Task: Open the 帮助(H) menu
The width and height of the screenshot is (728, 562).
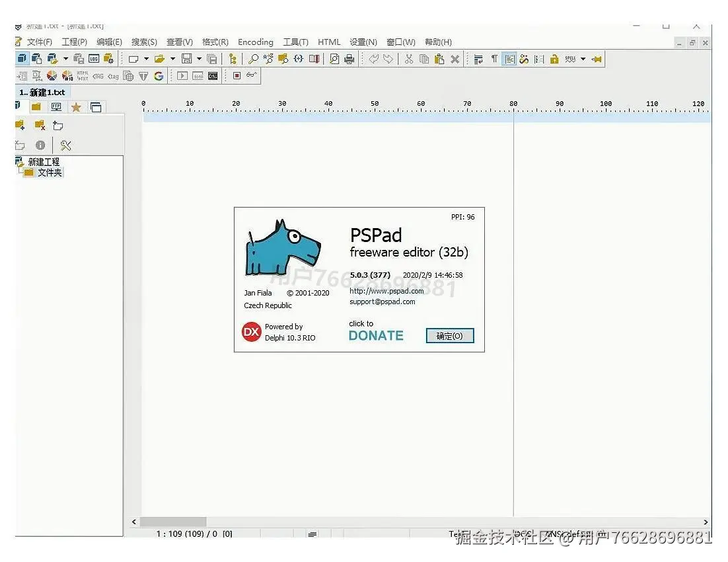Action: click(x=438, y=42)
